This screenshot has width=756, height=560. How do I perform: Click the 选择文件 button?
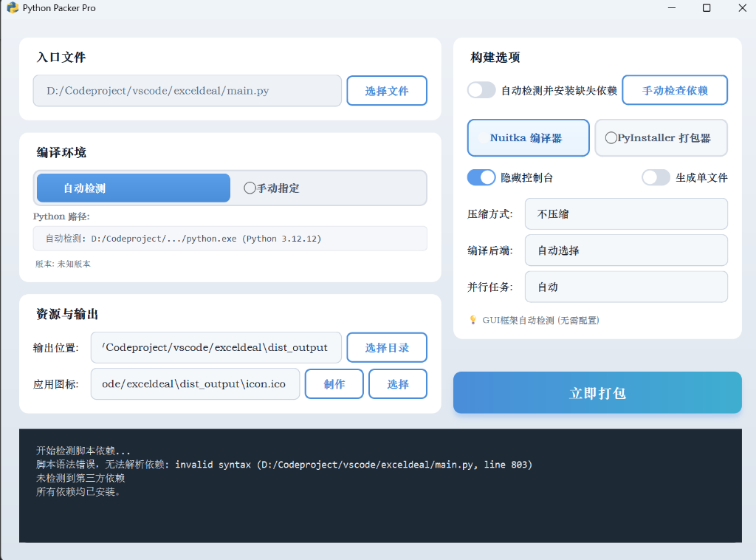pyautogui.click(x=387, y=91)
